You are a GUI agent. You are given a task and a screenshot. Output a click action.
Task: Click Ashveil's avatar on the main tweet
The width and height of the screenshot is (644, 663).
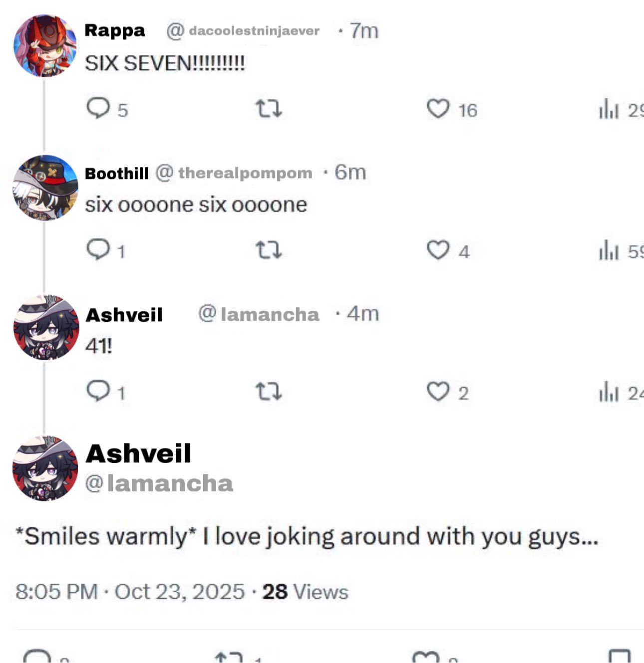pyautogui.click(x=45, y=468)
